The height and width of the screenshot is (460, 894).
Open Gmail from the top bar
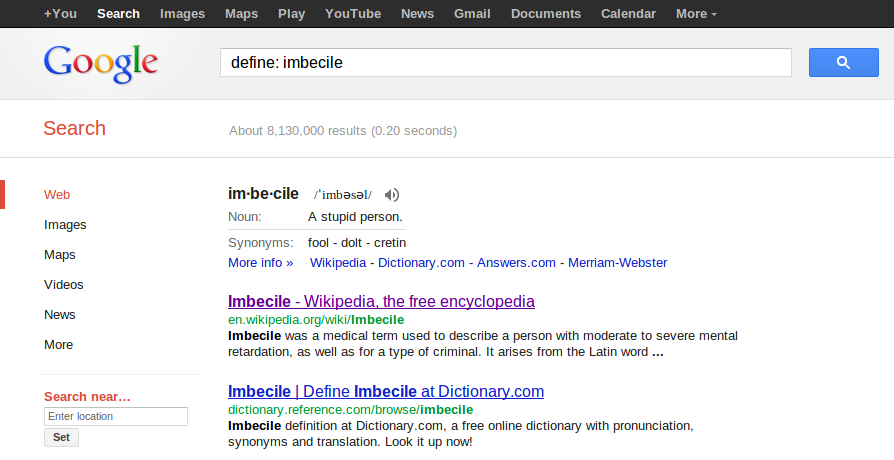tap(472, 14)
